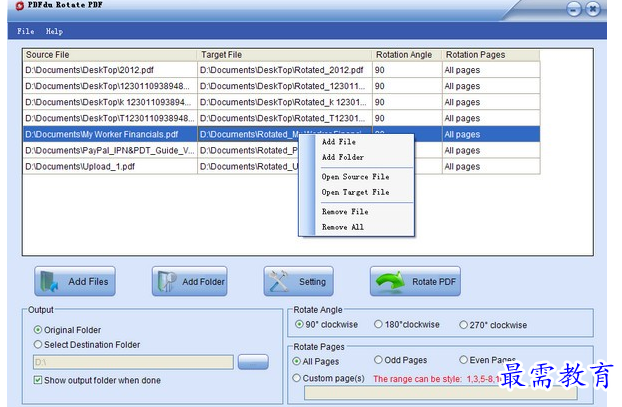
Task: Click the folder icon on Add Folder button
Action: click(167, 281)
